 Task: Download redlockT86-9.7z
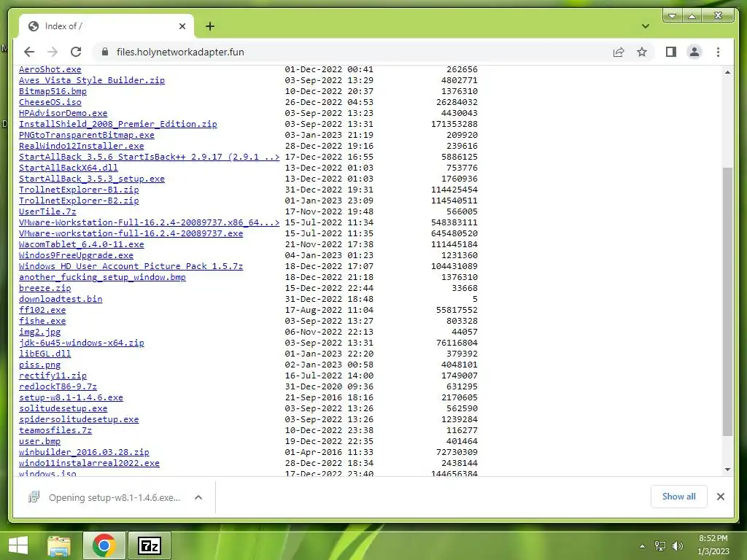58,386
